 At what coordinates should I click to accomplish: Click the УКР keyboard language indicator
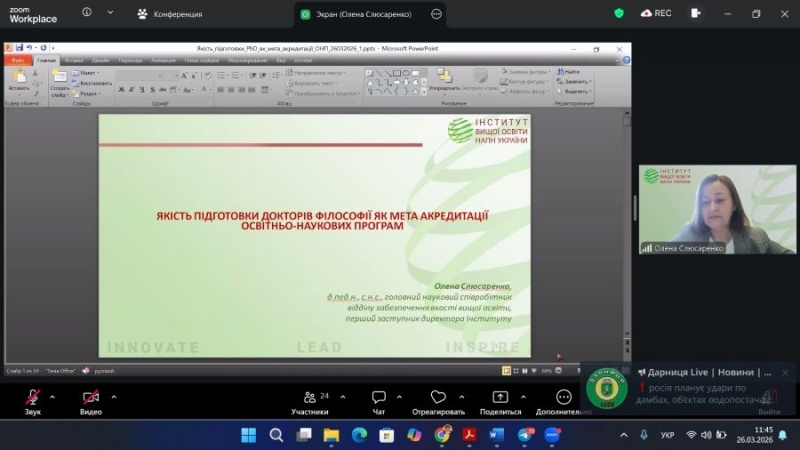point(668,435)
